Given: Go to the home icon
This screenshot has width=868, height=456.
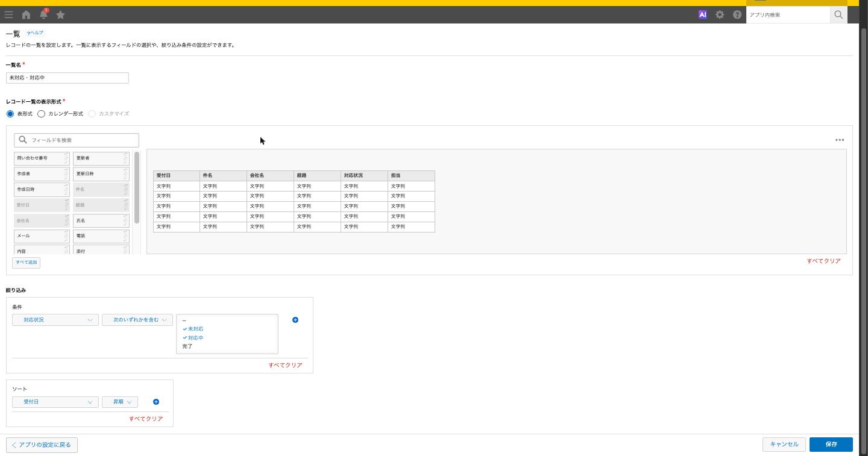Looking at the screenshot, I should [x=26, y=14].
